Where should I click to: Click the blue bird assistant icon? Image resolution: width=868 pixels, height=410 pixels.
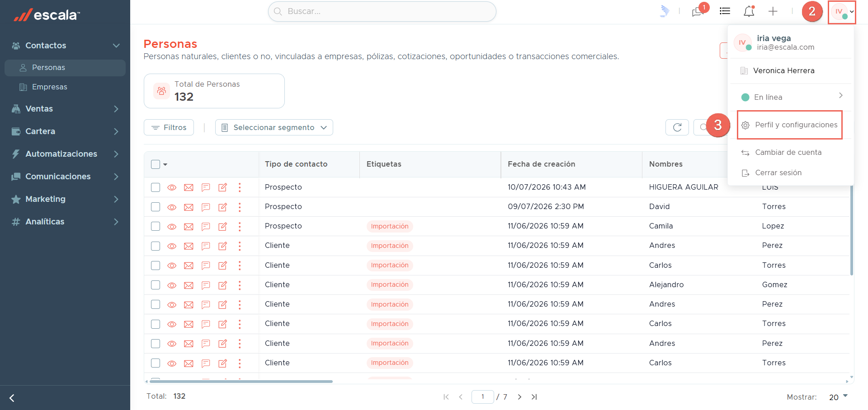[664, 11]
